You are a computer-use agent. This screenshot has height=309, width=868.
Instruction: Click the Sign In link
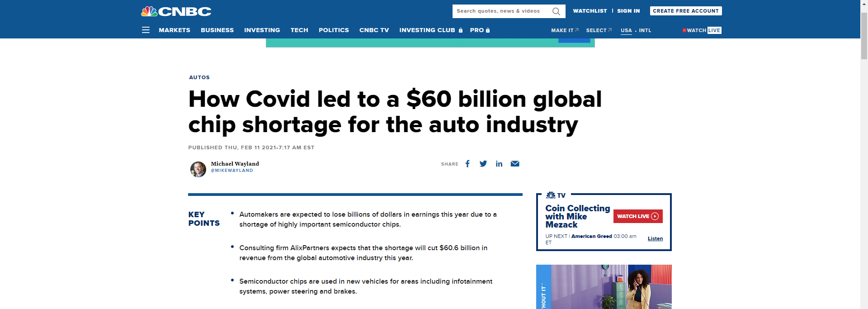pos(628,11)
